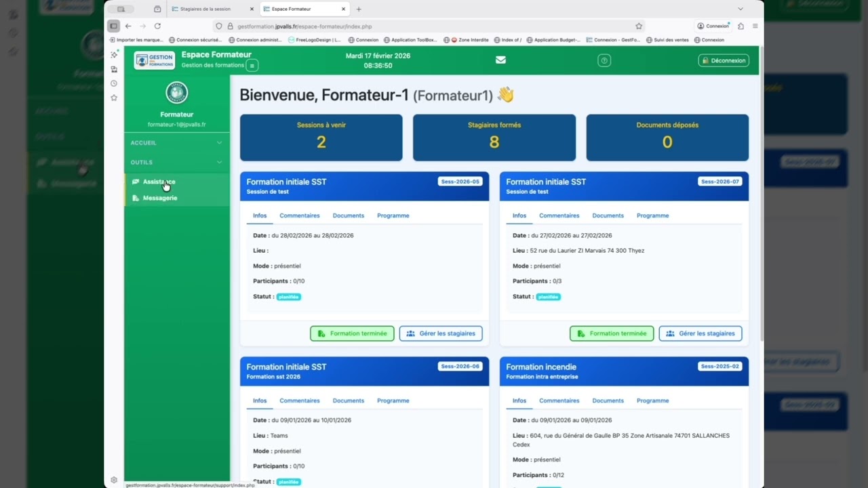Viewport: 868px width, 488px height.
Task: Open the sidebar history clock icon
Action: pos(114,83)
